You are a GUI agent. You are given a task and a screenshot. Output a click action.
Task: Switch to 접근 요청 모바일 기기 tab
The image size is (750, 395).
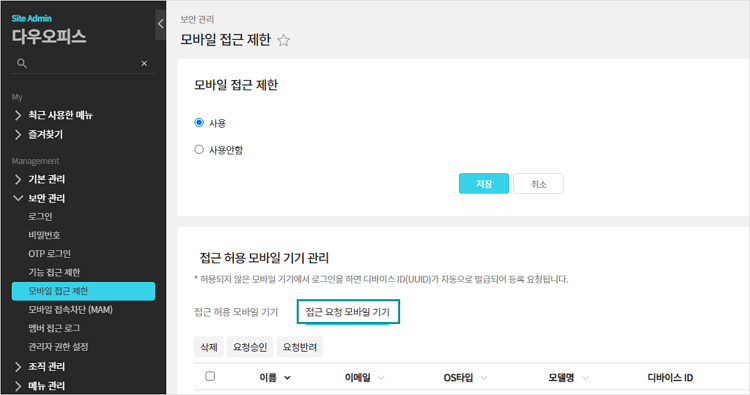coord(348,312)
